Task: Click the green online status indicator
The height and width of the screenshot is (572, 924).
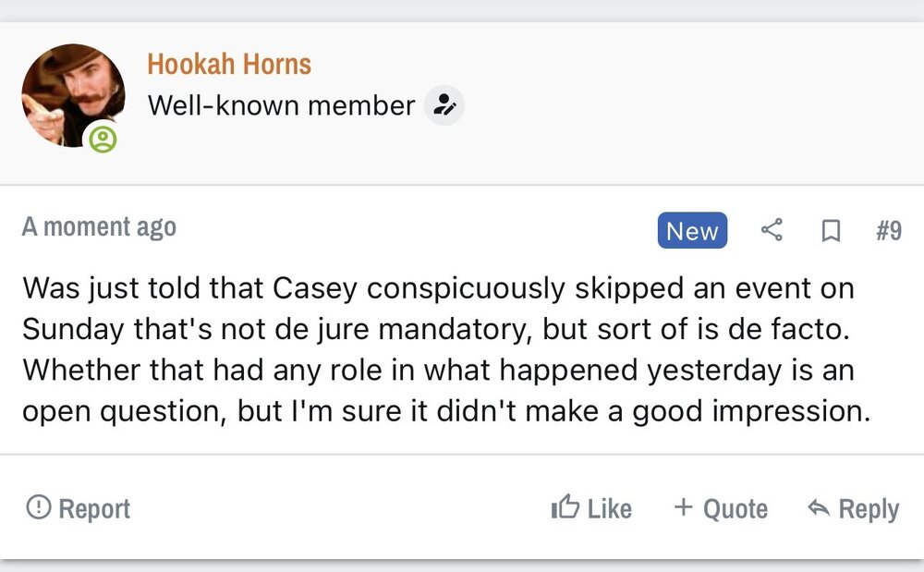Action: tap(103, 140)
